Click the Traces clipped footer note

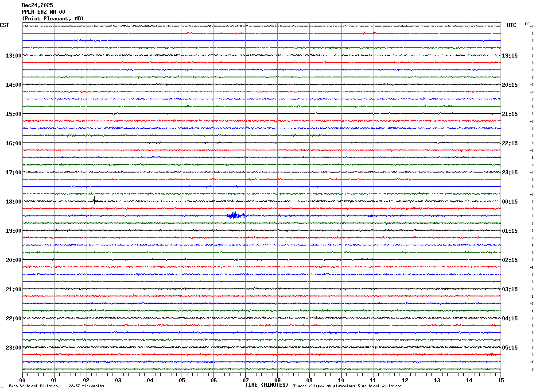[347, 386]
